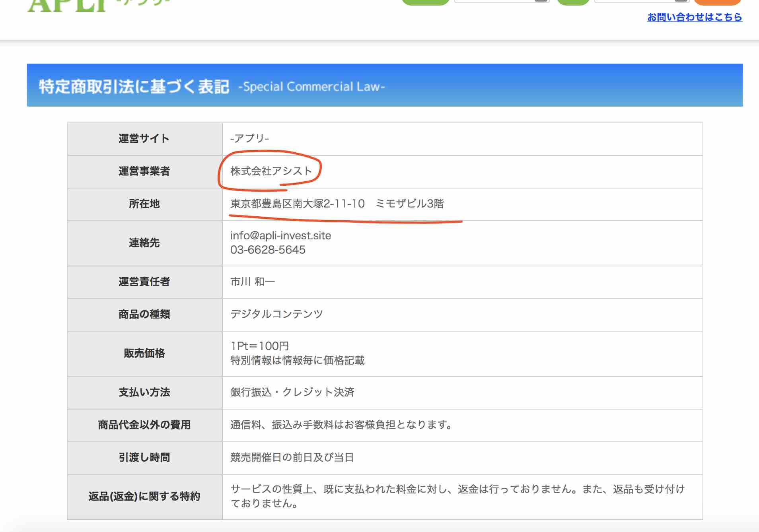Screen dimensions: 759x532
Task: Select the 連絡先 row label
Action: (x=144, y=243)
